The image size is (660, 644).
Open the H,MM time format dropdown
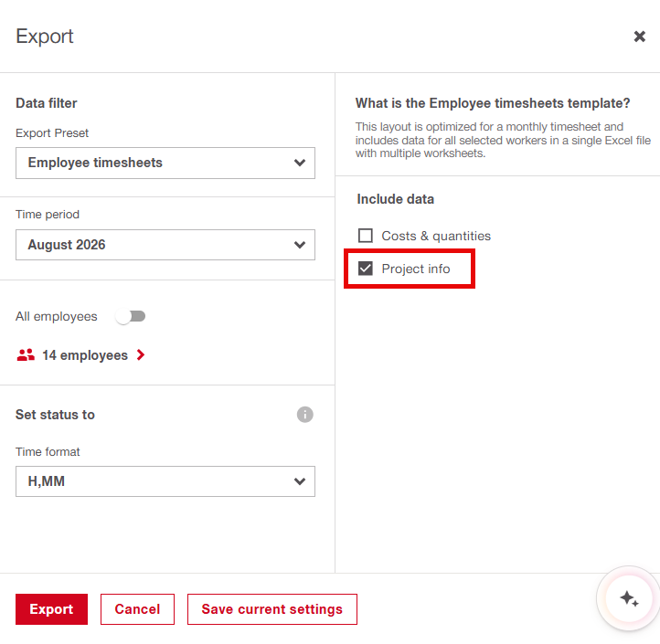[x=165, y=481]
